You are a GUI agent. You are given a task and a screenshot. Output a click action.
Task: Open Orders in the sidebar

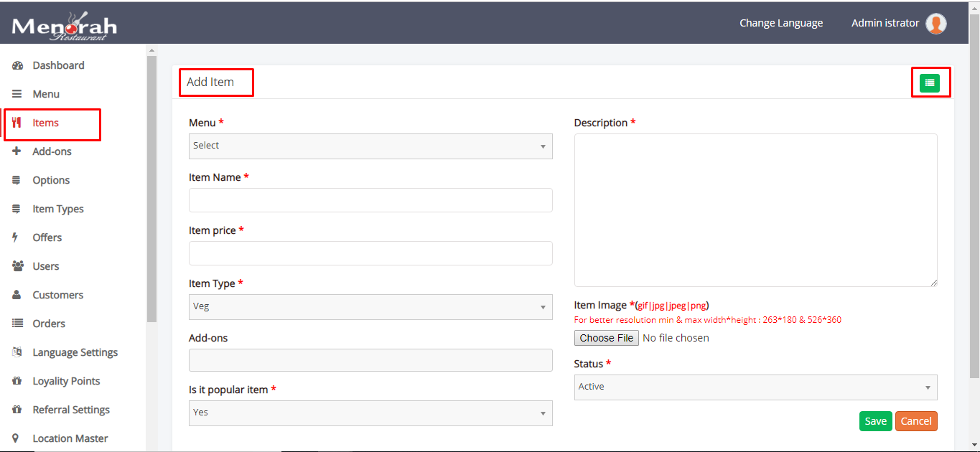[x=49, y=324]
